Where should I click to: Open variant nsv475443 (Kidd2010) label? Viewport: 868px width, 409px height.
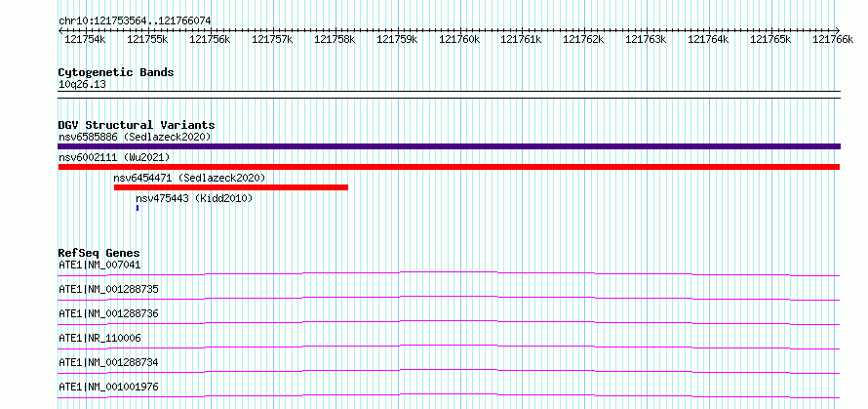[x=194, y=198]
